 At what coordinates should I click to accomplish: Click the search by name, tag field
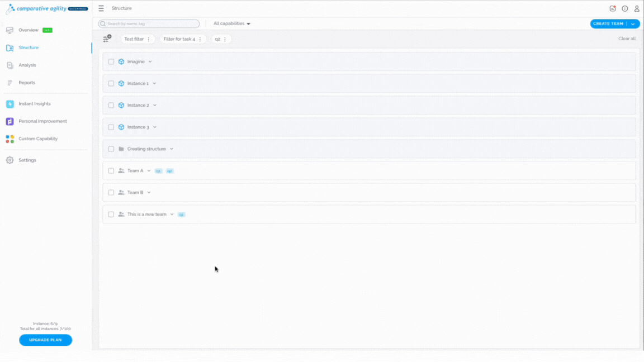coord(149,24)
